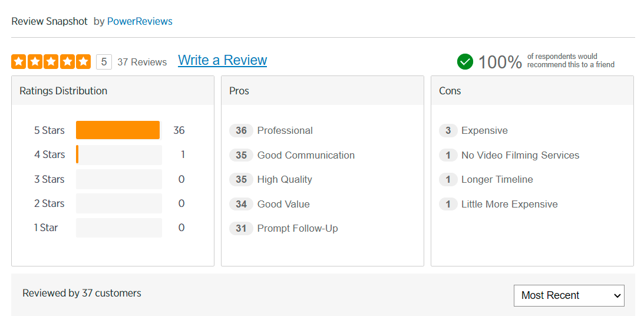Filter by the 4 Stars rating bar
The width and height of the screenshot is (644, 316).
click(118, 154)
